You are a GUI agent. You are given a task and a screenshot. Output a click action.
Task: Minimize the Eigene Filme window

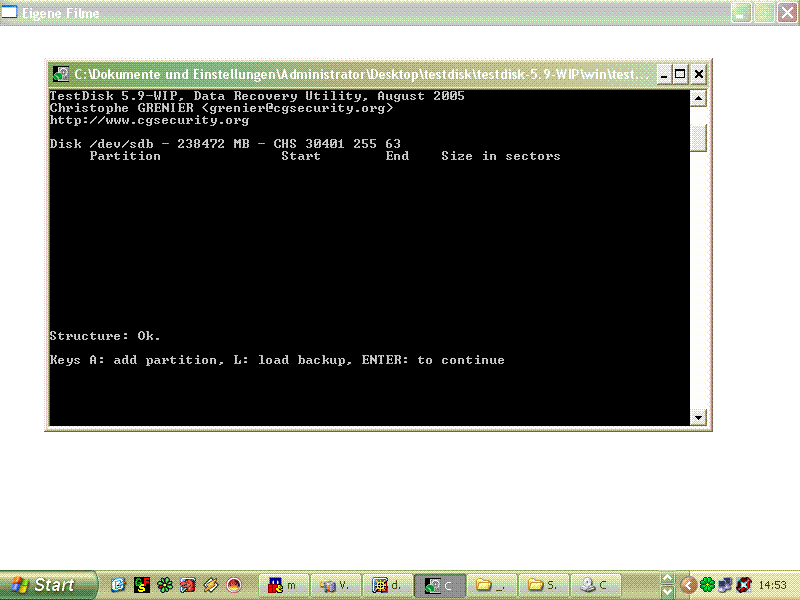click(741, 13)
